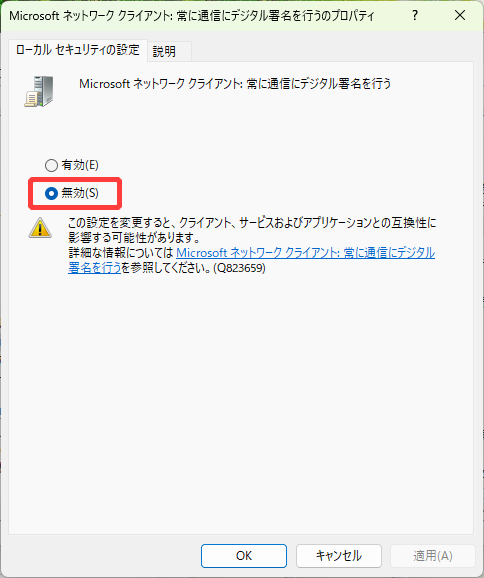Switch to the 説明 tab
The image size is (484, 578).
pyautogui.click(x=164, y=51)
